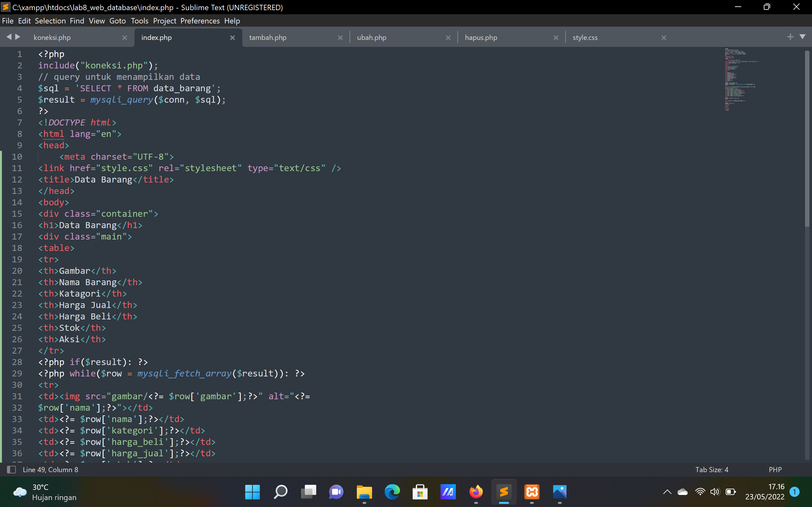Open a new tab with the plus icon
Screen dimensions: 812x507
tap(790, 37)
